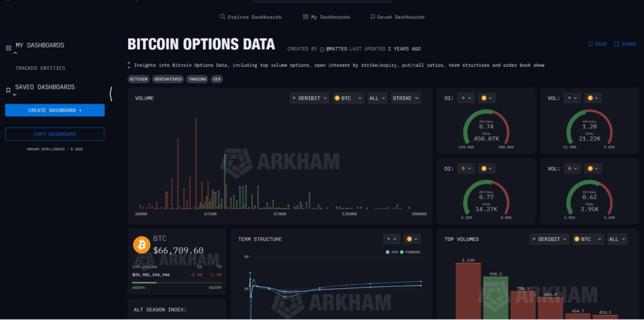Click the 14.27K total value in bottom OI gauge
Viewport: 644px width, 320px height.
487,209
